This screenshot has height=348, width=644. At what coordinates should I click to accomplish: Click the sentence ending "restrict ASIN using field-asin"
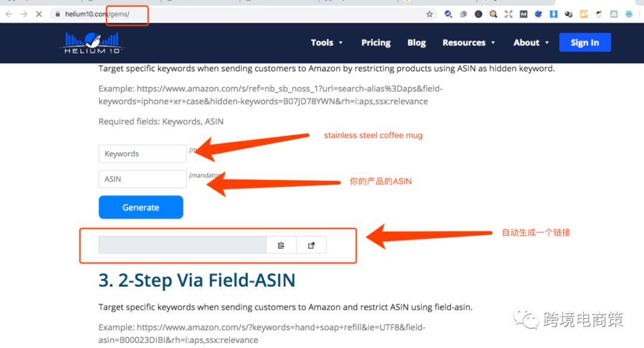pos(286,307)
